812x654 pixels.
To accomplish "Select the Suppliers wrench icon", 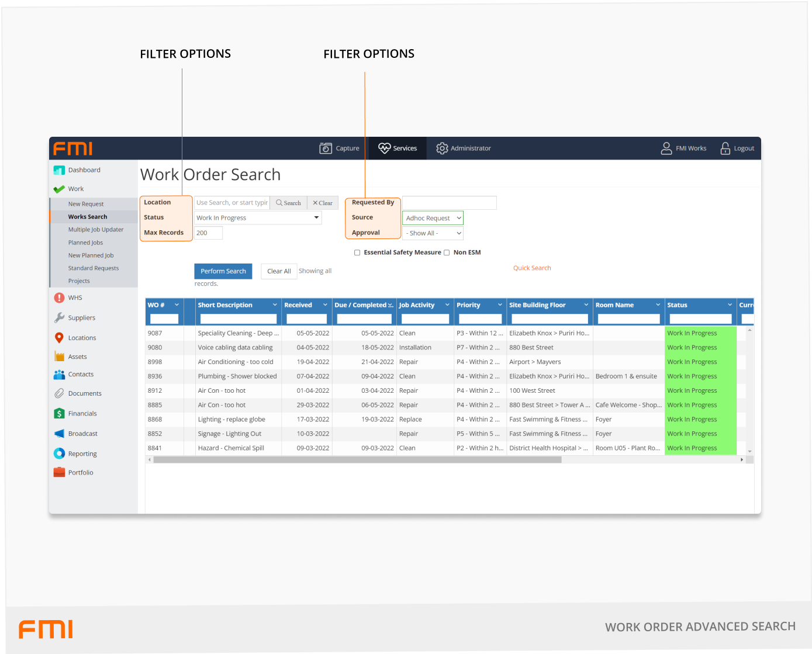I will [x=59, y=317].
